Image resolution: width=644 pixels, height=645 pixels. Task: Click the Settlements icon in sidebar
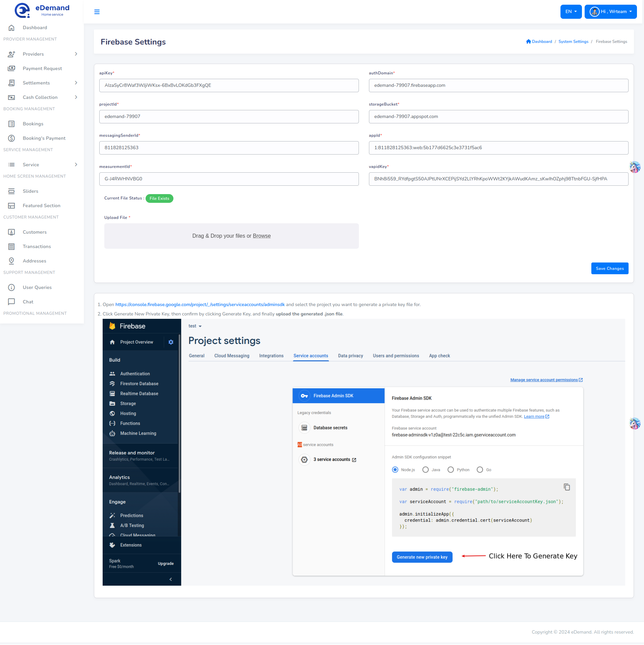click(x=11, y=83)
